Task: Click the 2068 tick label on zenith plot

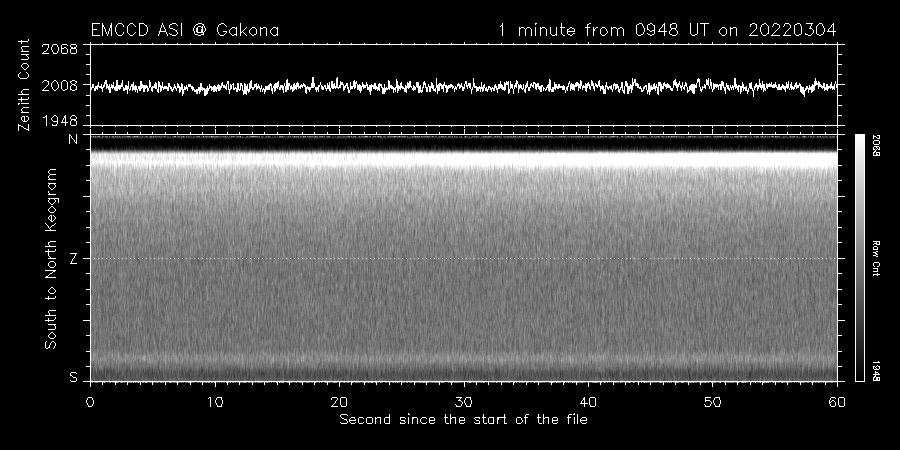Action: (60, 49)
